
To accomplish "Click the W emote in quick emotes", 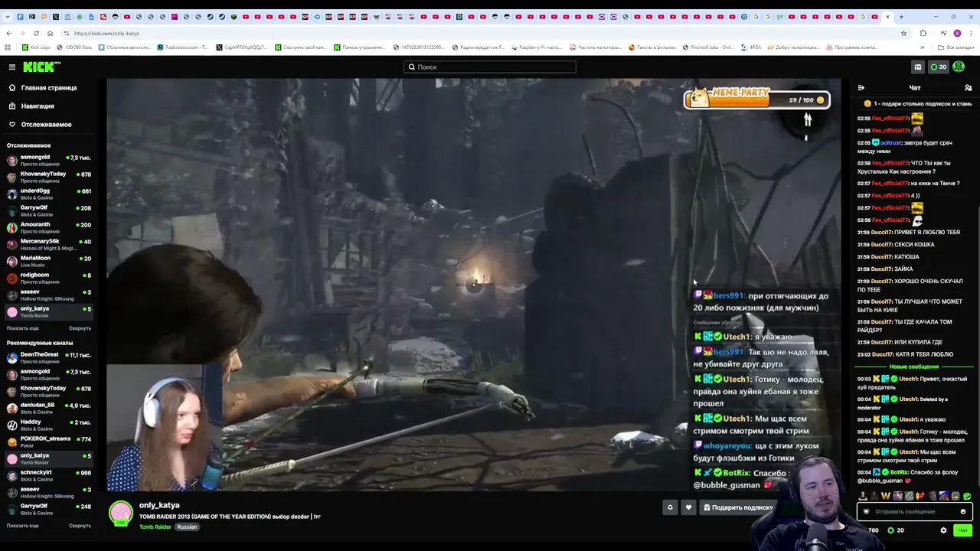I will pos(886,497).
